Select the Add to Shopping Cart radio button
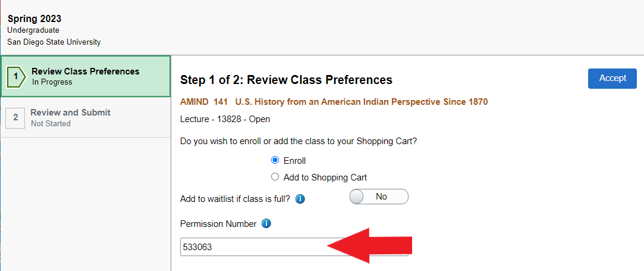The width and height of the screenshot is (644, 271). click(275, 177)
